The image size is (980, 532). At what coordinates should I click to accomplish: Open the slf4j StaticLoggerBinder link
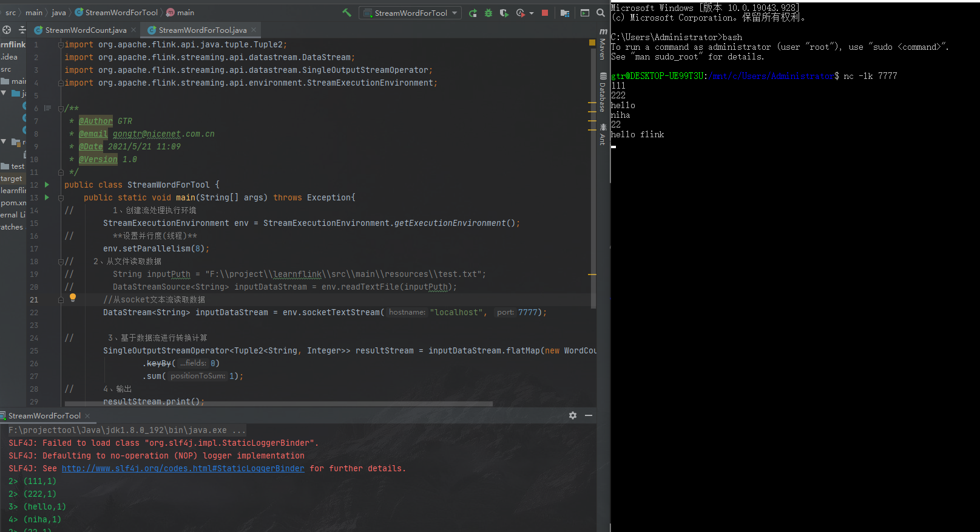click(183, 468)
